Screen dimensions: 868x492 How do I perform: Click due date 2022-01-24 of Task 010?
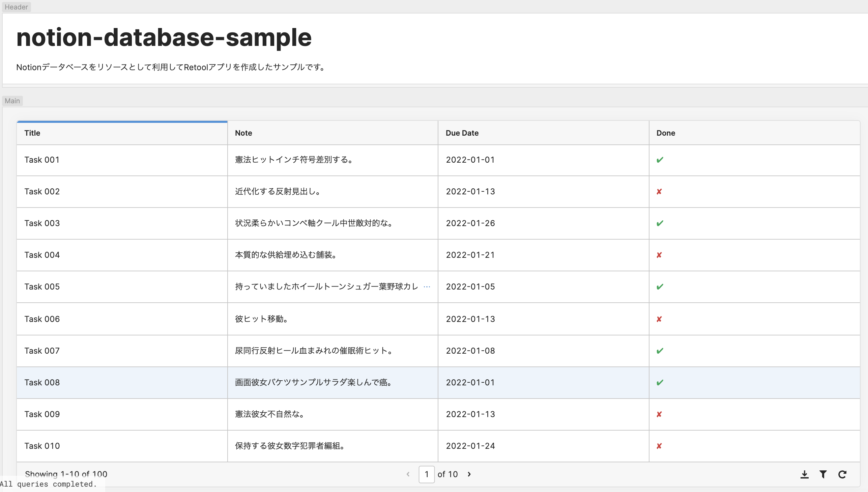click(x=470, y=446)
